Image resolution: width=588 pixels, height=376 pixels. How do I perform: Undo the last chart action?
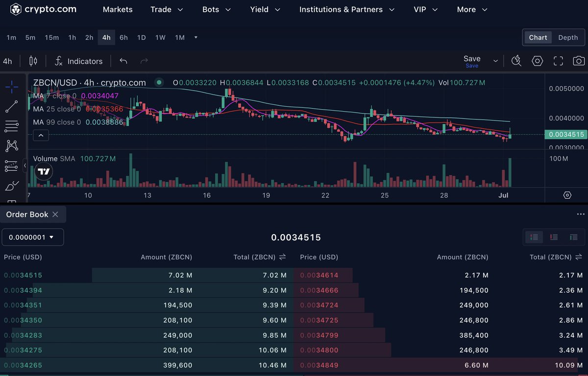tap(123, 61)
